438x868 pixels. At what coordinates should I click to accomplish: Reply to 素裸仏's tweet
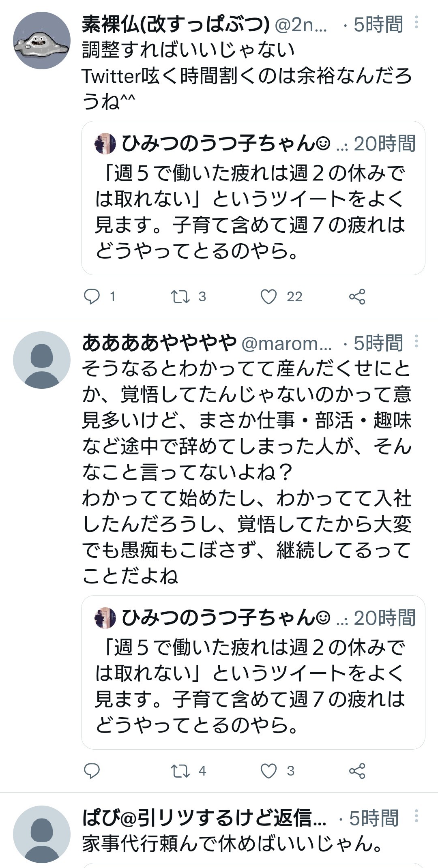point(92,297)
